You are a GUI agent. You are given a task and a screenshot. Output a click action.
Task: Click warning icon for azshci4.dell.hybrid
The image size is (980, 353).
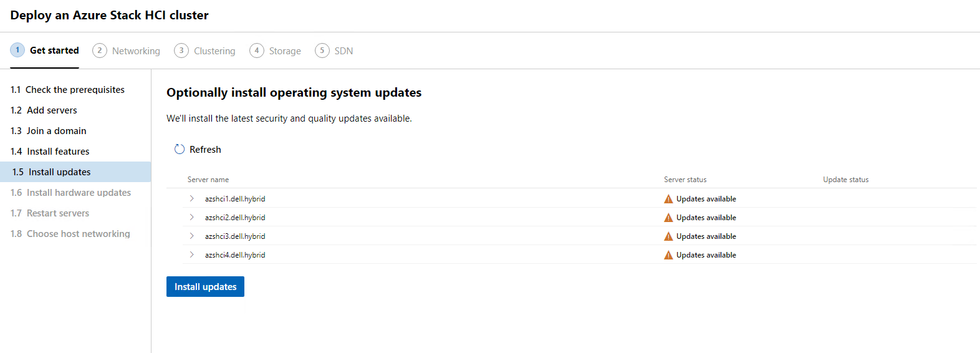pyautogui.click(x=668, y=255)
